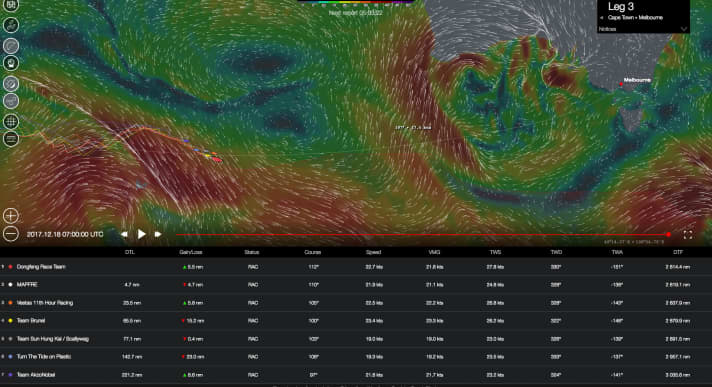Screen dimensions: 712x387
Task: Click the TWD column header
Action: [556, 252]
